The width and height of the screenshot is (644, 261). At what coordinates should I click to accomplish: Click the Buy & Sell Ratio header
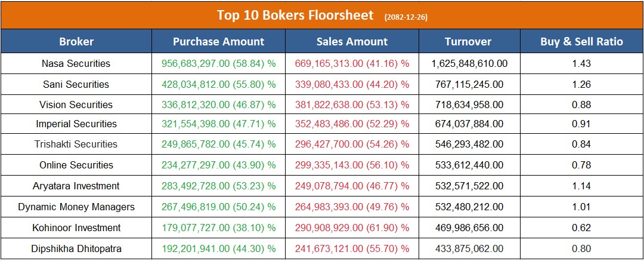click(581, 41)
